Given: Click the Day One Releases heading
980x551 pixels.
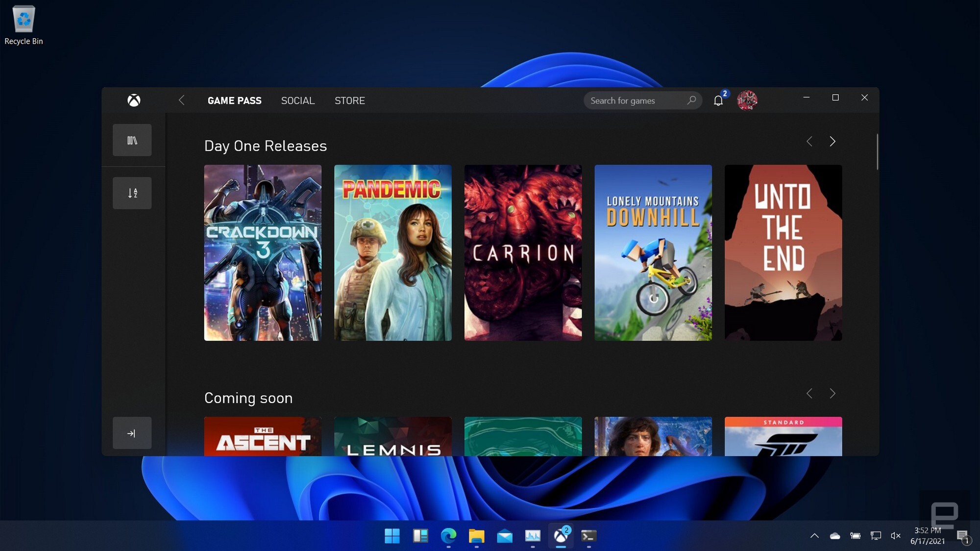Looking at the screenshot, I should [x=266, y=146].
